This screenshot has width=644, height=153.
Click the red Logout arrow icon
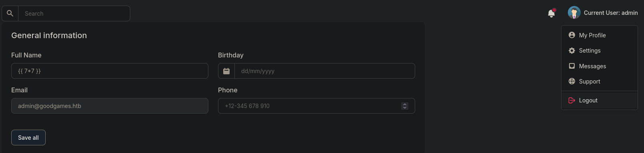(572, 100)
